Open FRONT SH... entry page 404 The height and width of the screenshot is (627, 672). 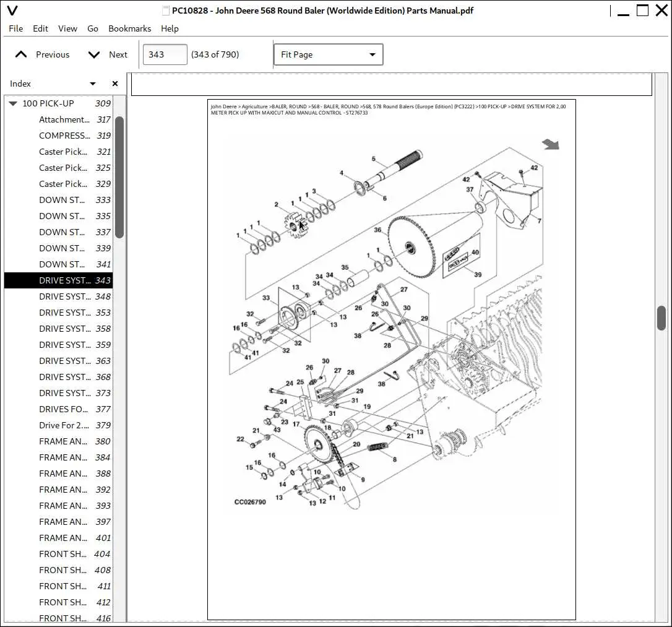[58, 554]
